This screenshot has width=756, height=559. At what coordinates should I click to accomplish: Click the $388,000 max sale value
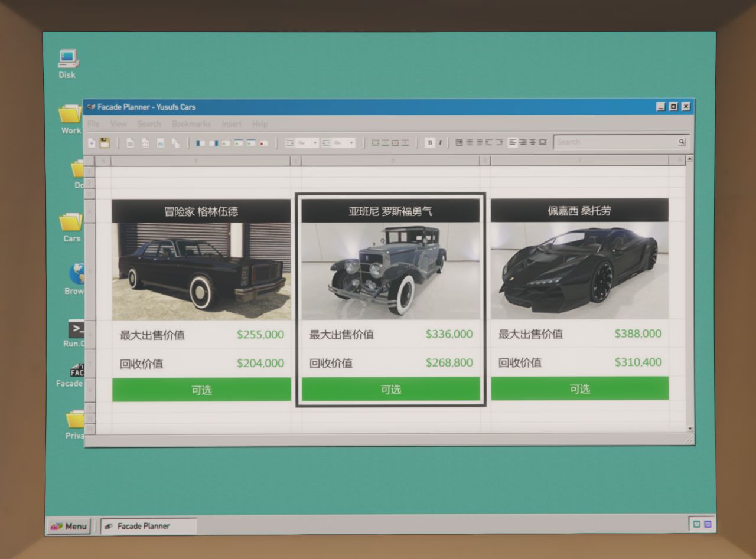(x=638, y=334)
